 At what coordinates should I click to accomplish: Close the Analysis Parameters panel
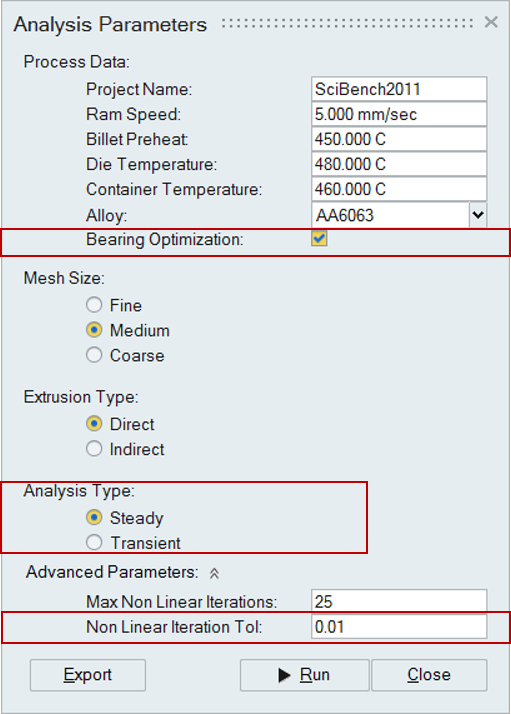pos(491,22)
